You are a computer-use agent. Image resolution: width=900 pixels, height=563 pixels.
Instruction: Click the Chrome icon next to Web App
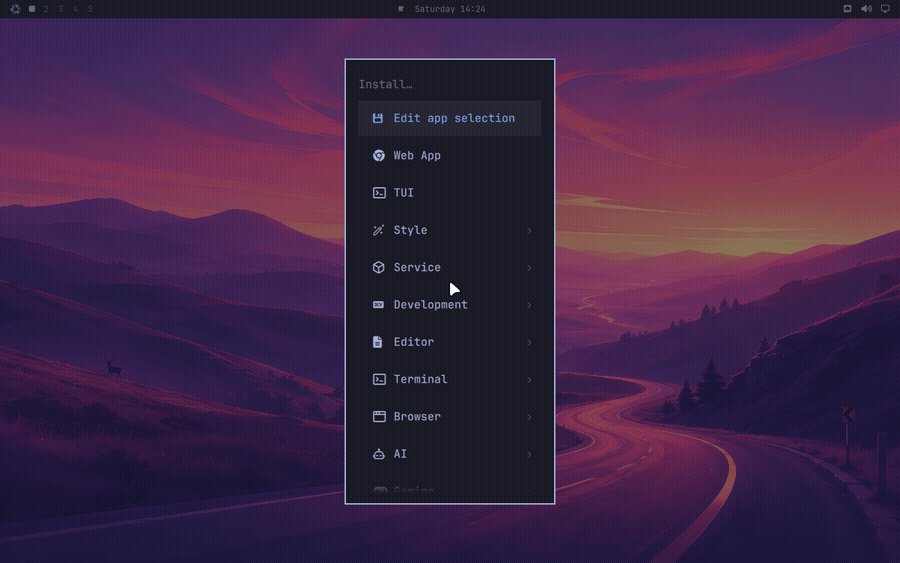(x=378, y=156)
